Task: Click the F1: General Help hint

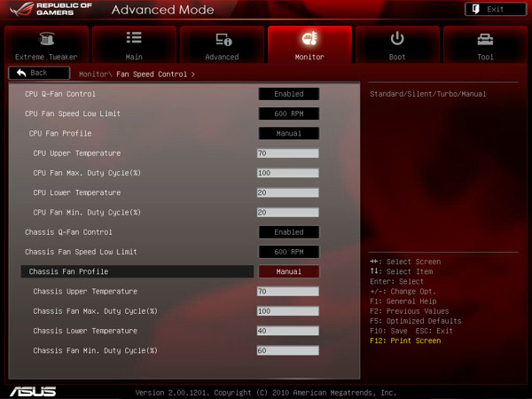Action: tap(403, 301)
